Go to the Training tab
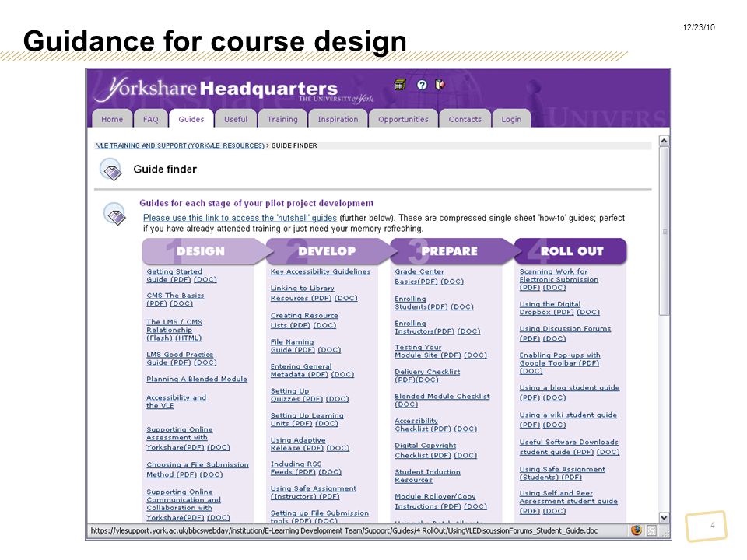Screen dimensions: 747x560 coord(282,119)
